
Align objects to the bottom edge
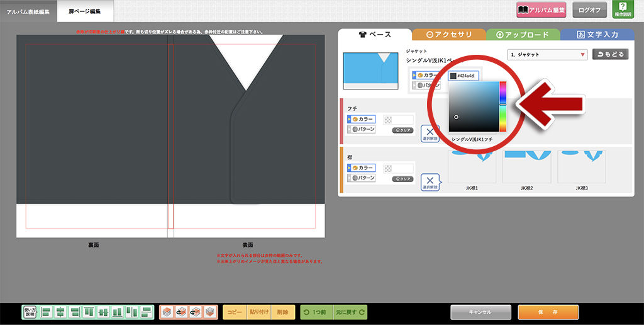[x=117, y=312]
